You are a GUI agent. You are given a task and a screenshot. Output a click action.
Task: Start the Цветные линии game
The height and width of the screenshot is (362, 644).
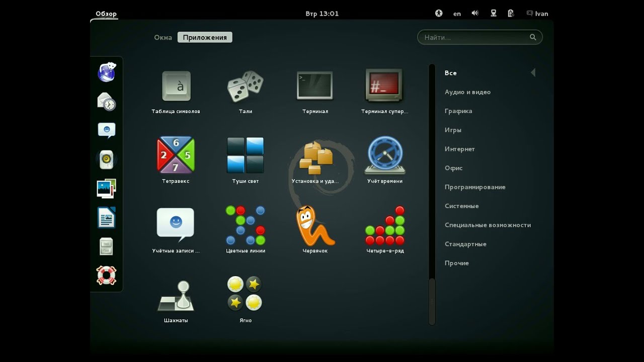tap(246, 230)
